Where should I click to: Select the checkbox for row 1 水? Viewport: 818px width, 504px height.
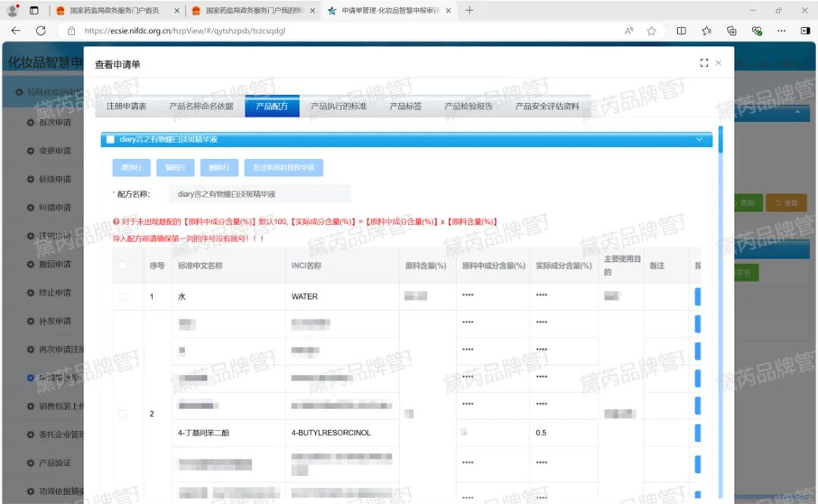pos(122,297)
